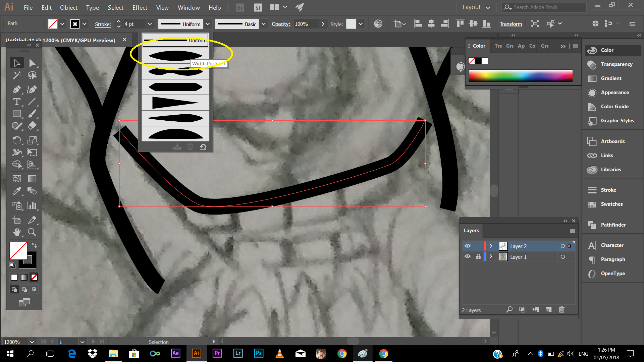Select the Zoom tool
Viewport: 644px width, 362px height.
tap(32, 232)
